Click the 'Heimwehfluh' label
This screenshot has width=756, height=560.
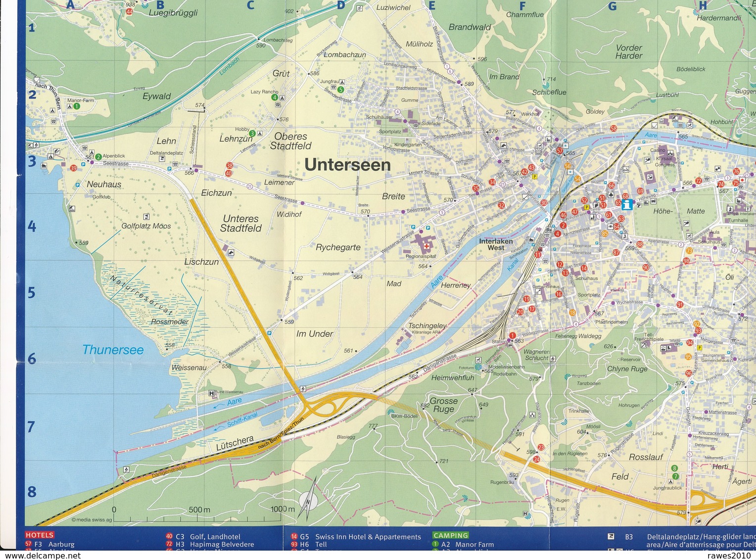coord(453,377)
